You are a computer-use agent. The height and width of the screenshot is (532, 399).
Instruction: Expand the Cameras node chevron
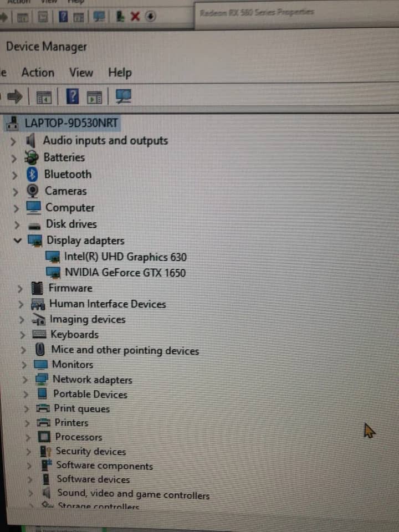point(16,192)
